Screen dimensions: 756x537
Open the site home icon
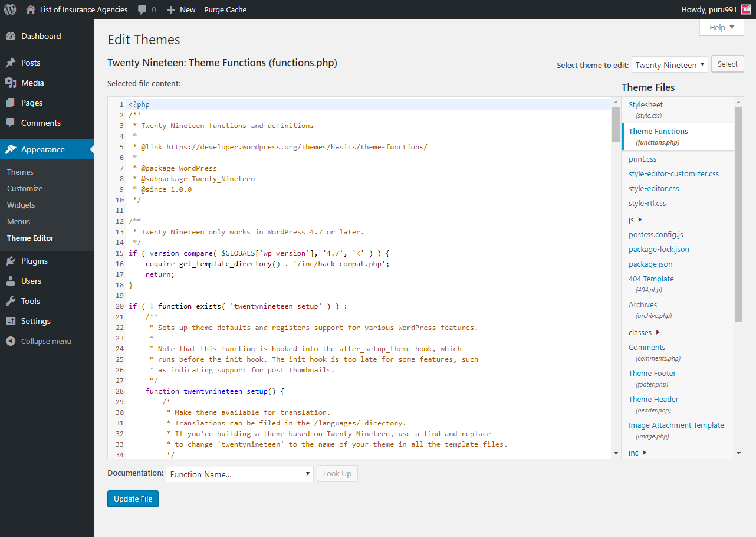click(31, 9)
